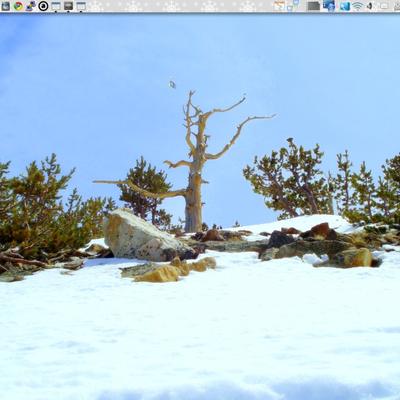Switch to the first running window icon
Image resolution: width=400 pixels, height=400 pixels.
point(56,6)
